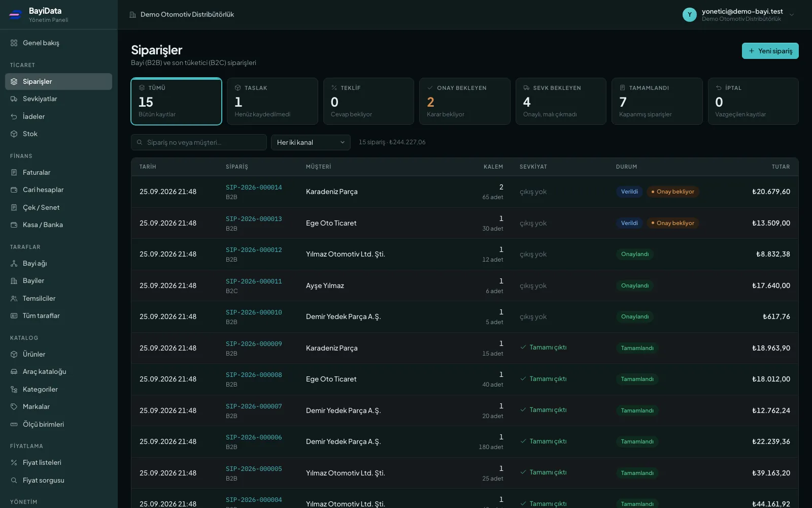The height and width of the screenshot is (508, 812).
Task: Click the Markalar tag icon
Action: tap(14, 407)
